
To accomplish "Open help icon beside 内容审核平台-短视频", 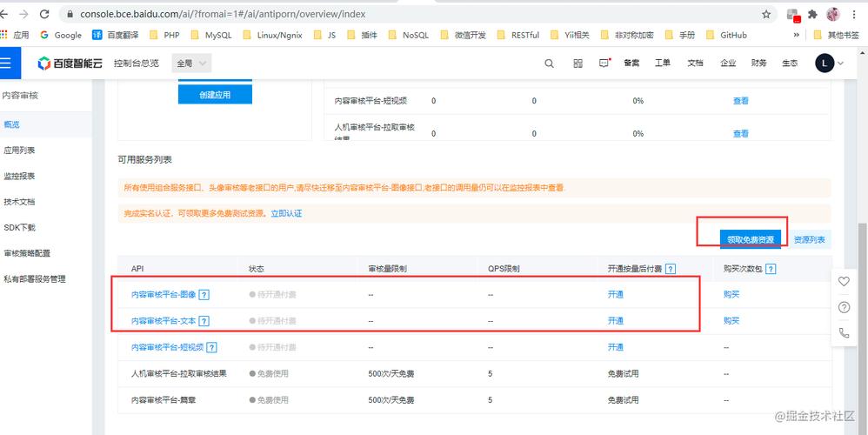I will (x=211, y=347).
